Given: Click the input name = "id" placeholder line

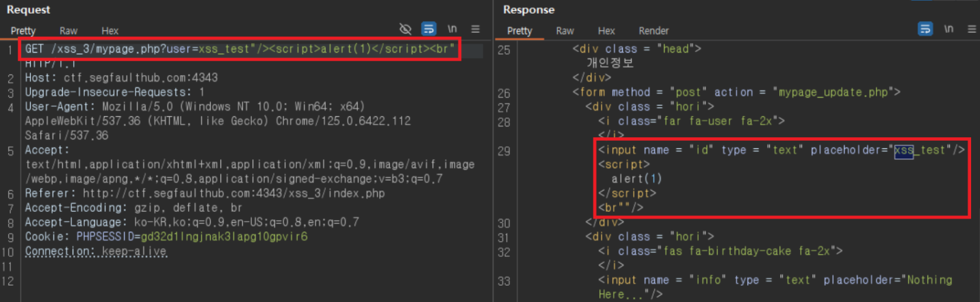Looking at the screenshot, I should (782, 150).
